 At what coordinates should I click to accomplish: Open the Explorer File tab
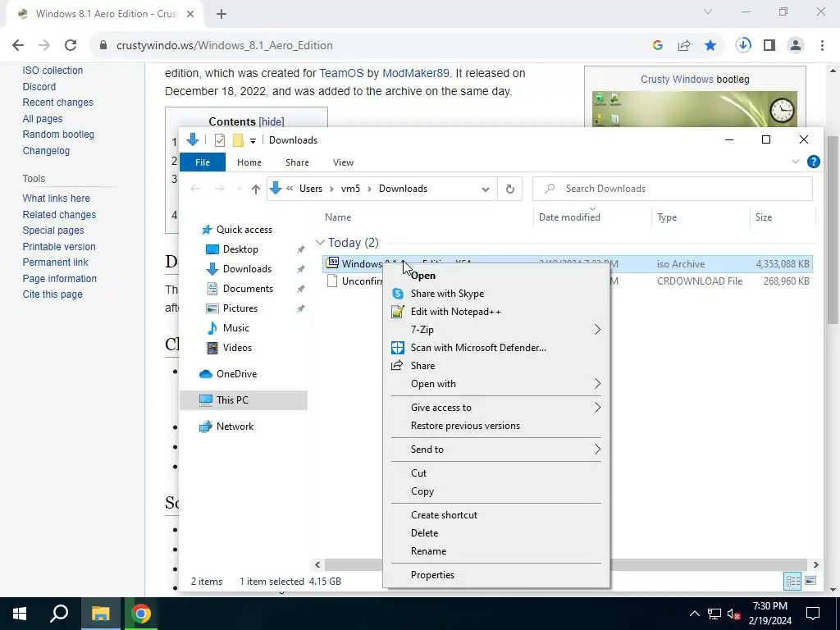coord(203,162)
